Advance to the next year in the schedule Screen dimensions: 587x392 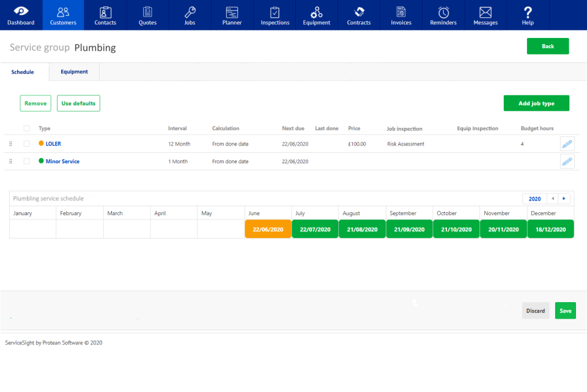[564, 198]
